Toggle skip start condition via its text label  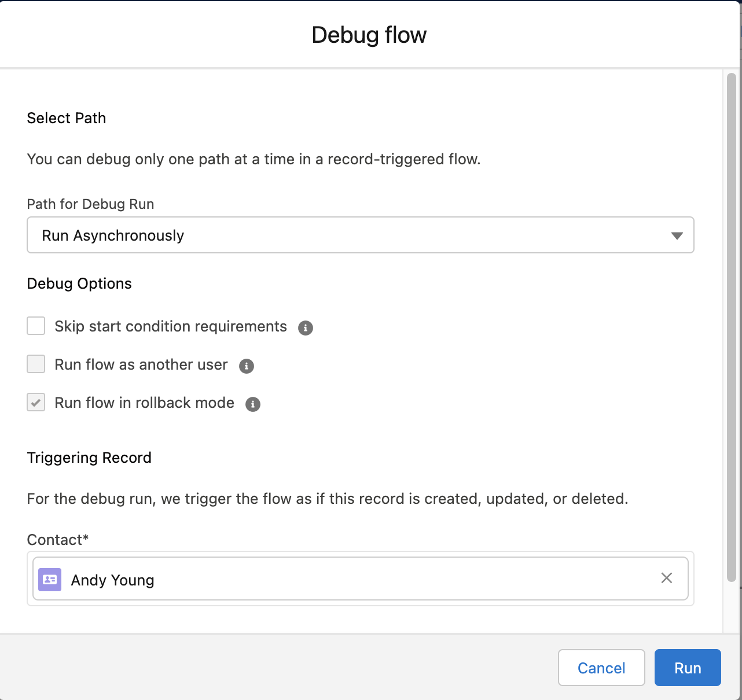170,326
